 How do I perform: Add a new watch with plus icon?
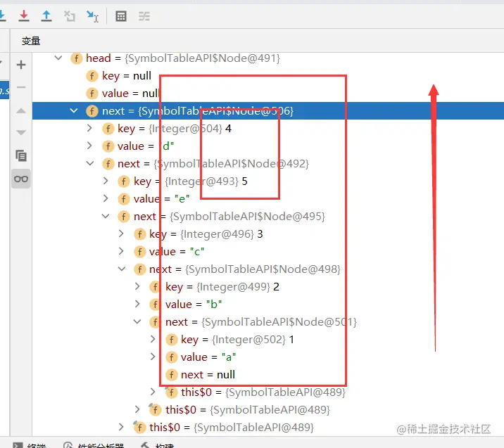(21, 65)
